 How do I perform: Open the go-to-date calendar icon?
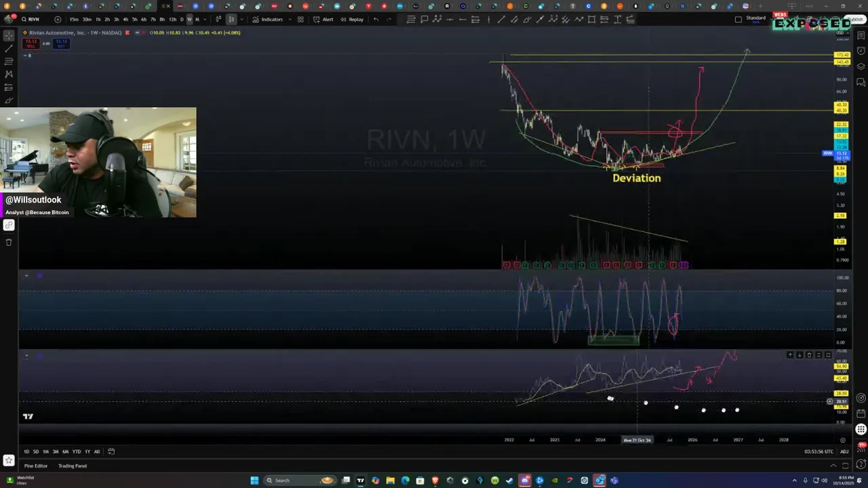(111, 451)
